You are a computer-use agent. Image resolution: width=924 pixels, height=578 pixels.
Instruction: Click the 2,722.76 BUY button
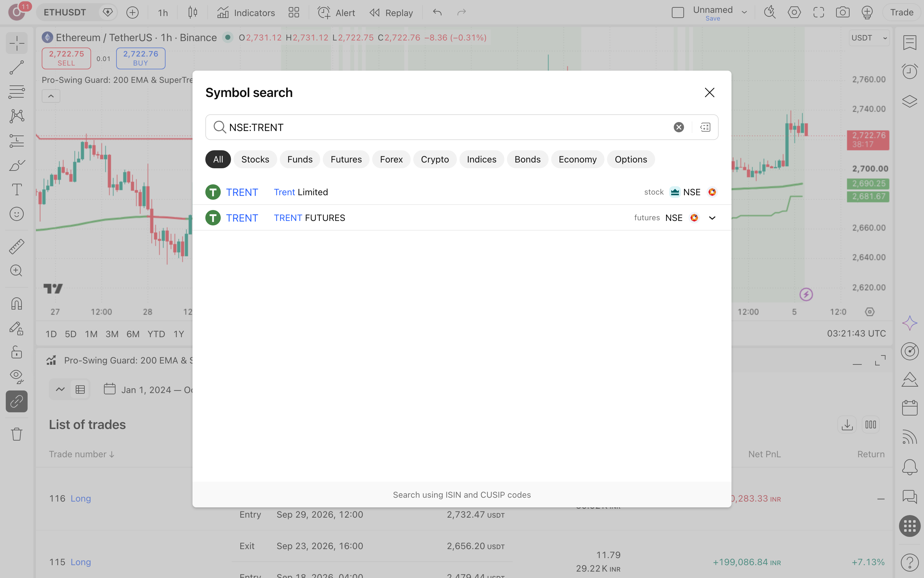[141, 58]
